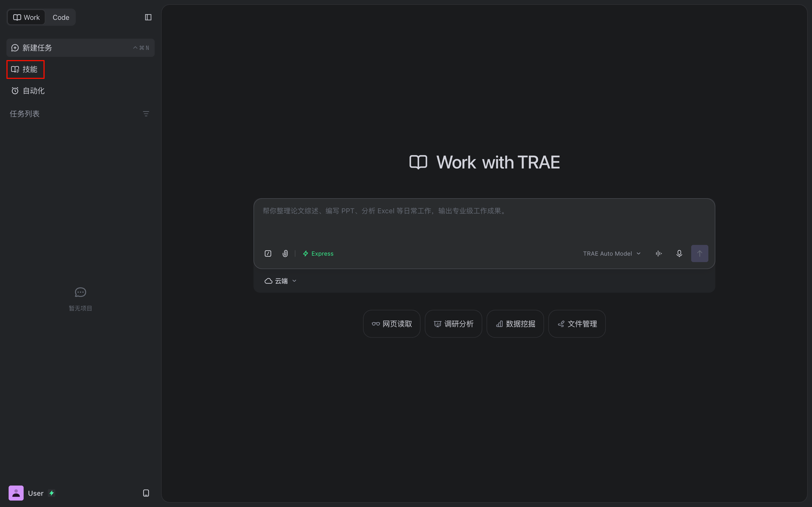The height and width of the screenshot is (507, 812).
Task: Select the 网页读取 suggestion chip
Action: (392, 324)
